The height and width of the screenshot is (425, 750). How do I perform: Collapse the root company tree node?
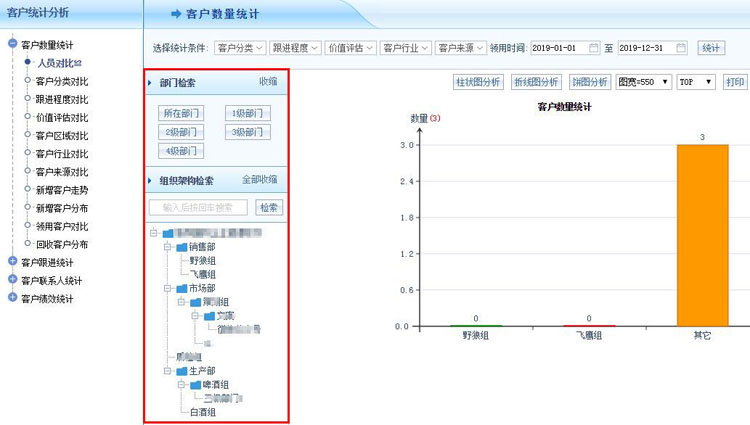[154, 233]
